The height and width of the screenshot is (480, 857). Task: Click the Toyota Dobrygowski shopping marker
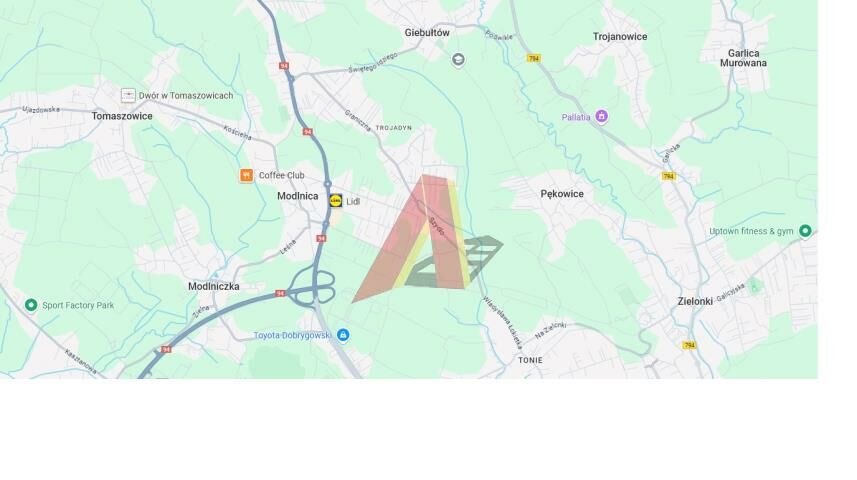343,335
